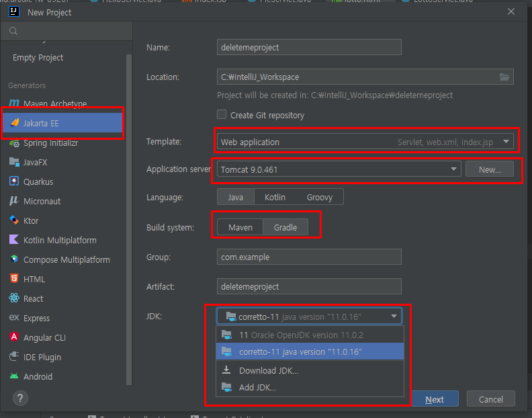Click New... application server button
The image size is (532, 418).
[x=490, y=169]
